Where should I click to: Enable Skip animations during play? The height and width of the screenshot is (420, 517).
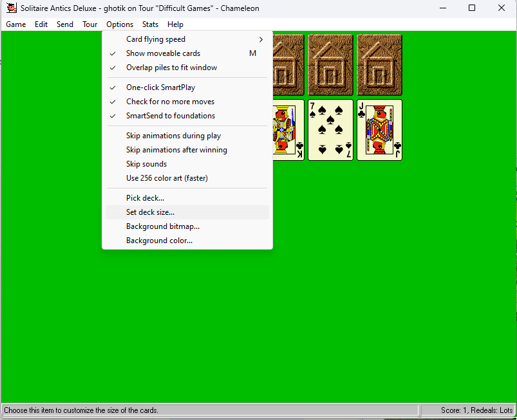pos(187,135)
